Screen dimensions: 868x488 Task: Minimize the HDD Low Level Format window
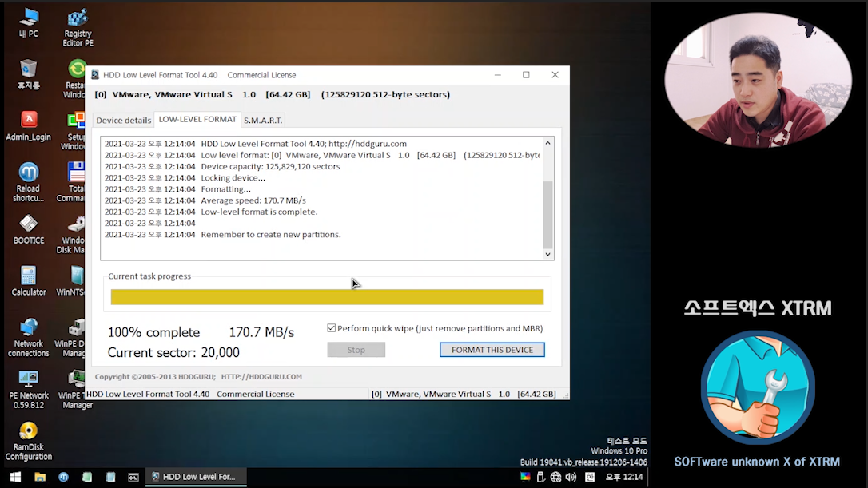coord(498,75)
